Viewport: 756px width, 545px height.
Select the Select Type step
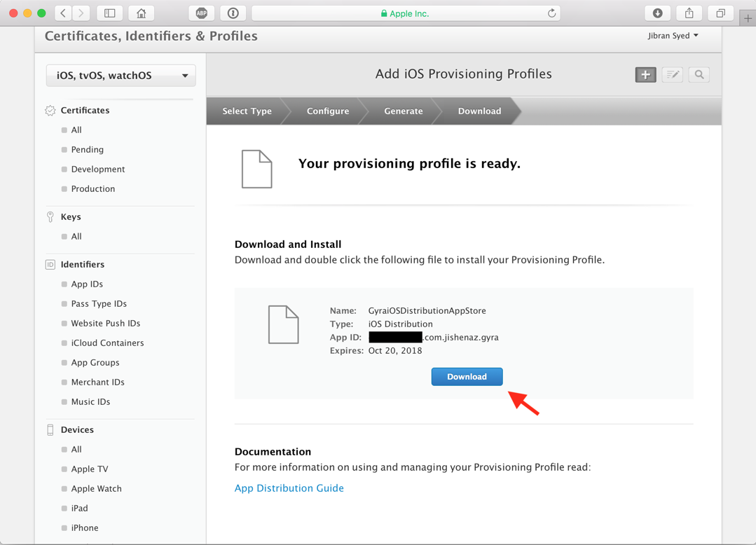247,111
